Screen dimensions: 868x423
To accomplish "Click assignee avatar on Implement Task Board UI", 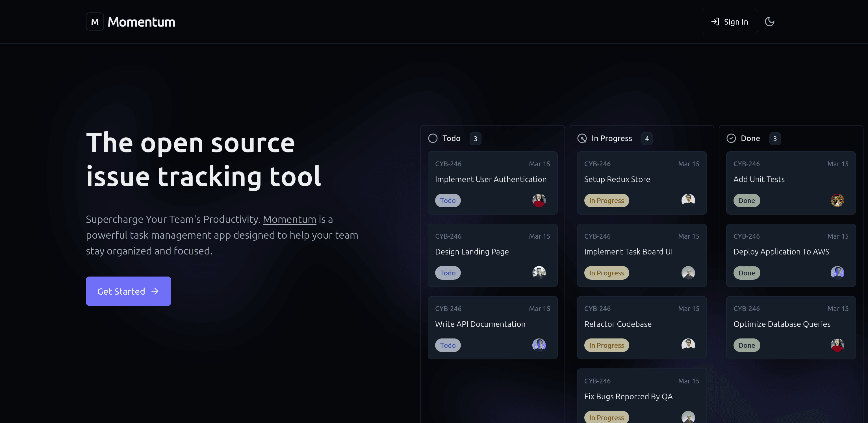I will pos(688,273).
